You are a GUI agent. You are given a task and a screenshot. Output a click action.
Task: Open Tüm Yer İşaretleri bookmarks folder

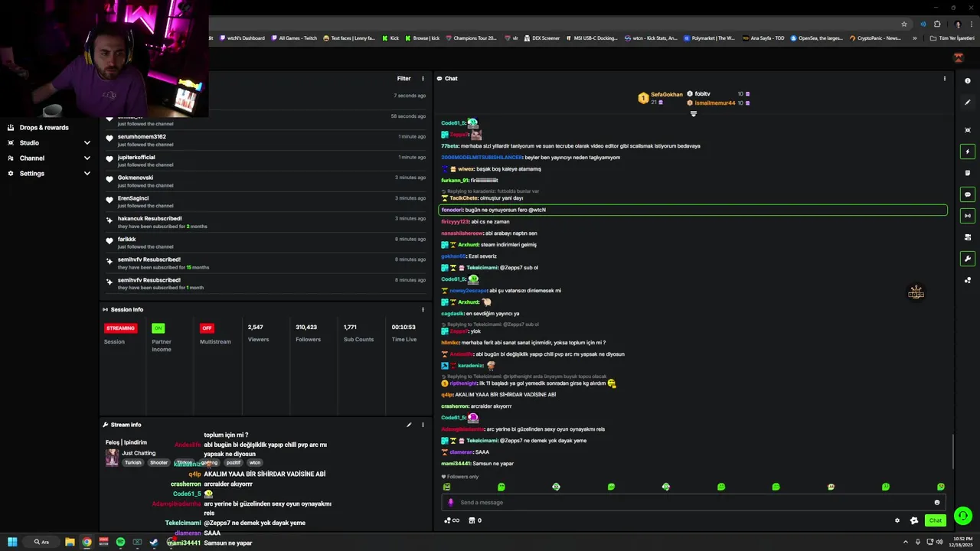[x=952, y=38]
